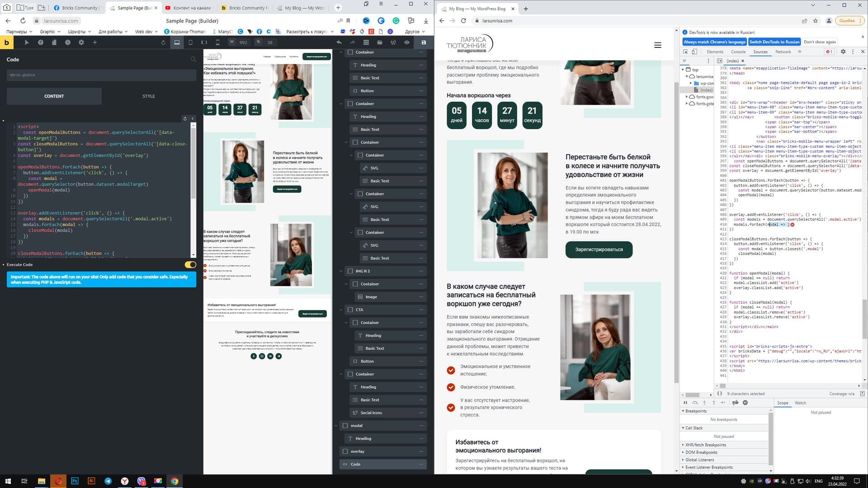
Task: Click the pause script execution button in DevTools
Action: 685,403
